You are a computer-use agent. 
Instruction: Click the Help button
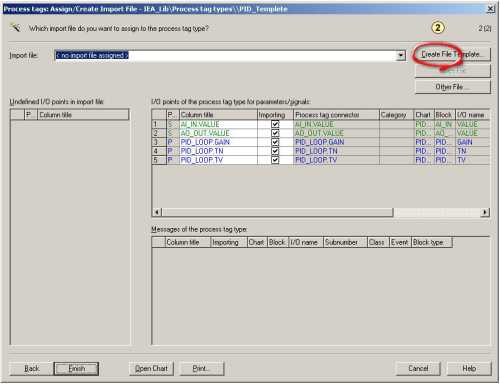(469, 369)
